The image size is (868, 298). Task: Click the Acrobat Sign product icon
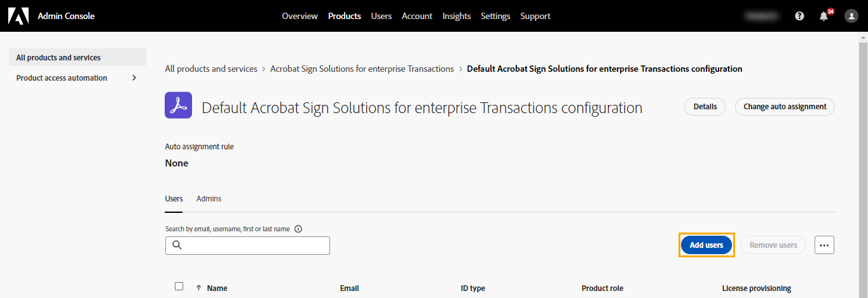tap(179, 105)
